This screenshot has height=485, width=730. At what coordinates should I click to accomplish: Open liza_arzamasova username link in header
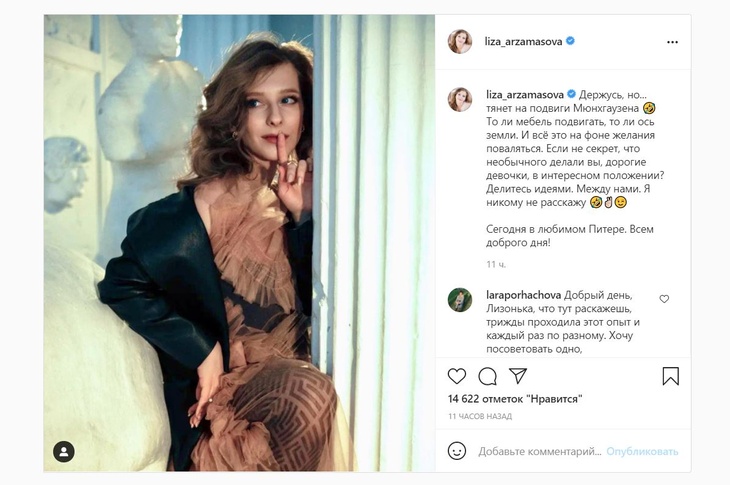click(x=524, y=42)
